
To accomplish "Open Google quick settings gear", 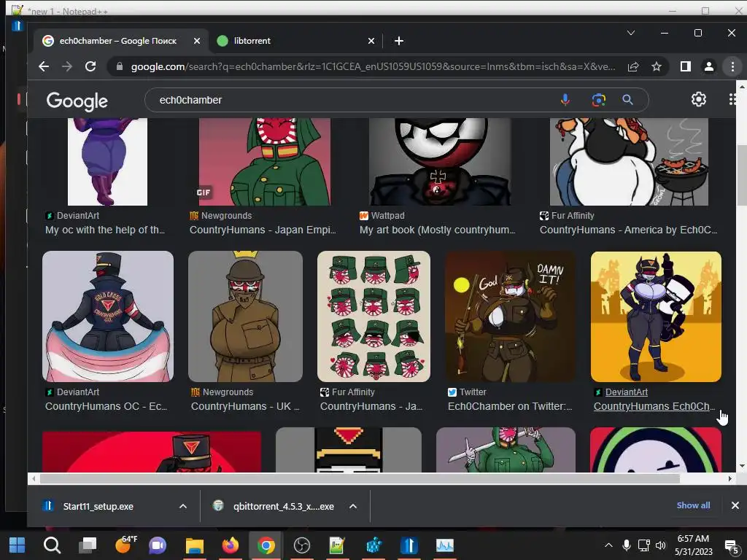I will click(x=698, y=99).
